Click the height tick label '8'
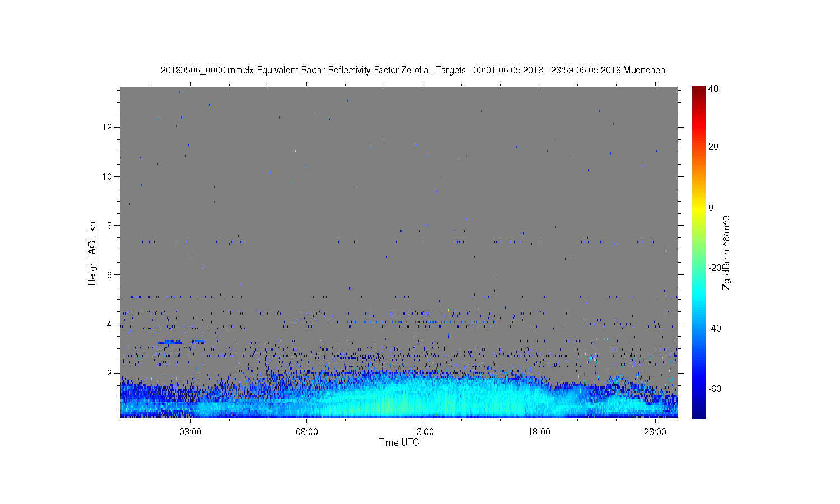840x504 pixels. [x=110, y=226]
